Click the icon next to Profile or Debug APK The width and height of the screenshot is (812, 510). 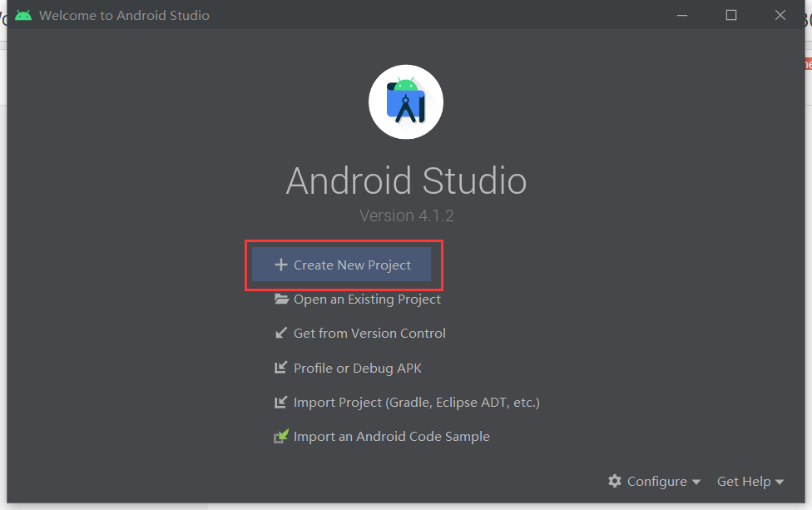coord(280,368)
